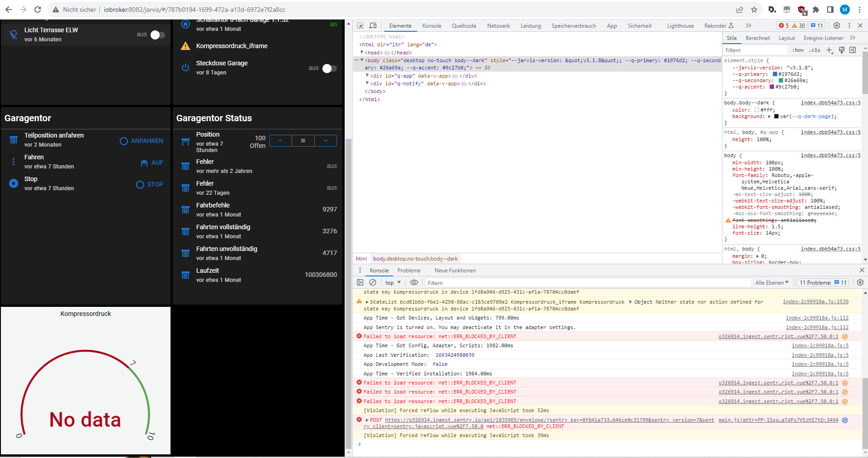Screen dimensions: 868x458
Task: Open the Probleme drawer tab
Action: (x=409, y=271)
